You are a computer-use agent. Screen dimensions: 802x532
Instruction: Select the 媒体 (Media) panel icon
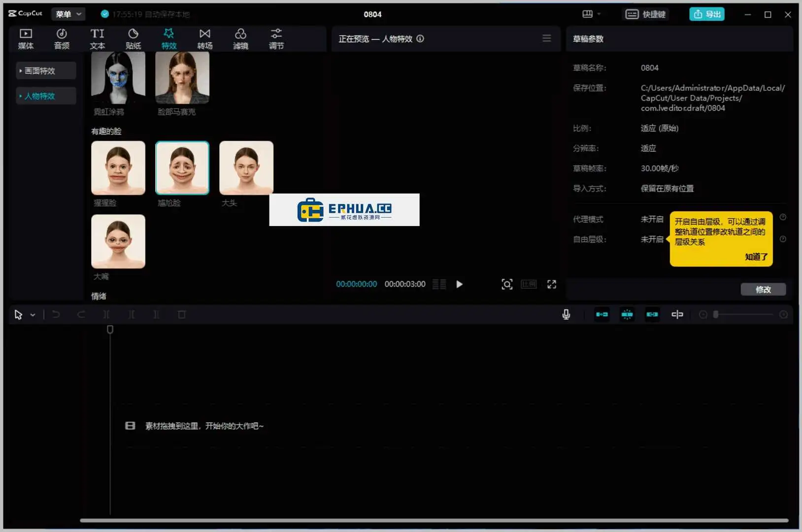26,38
